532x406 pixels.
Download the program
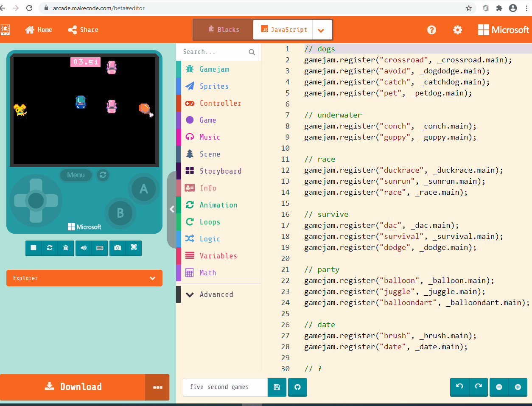(73, 387)
